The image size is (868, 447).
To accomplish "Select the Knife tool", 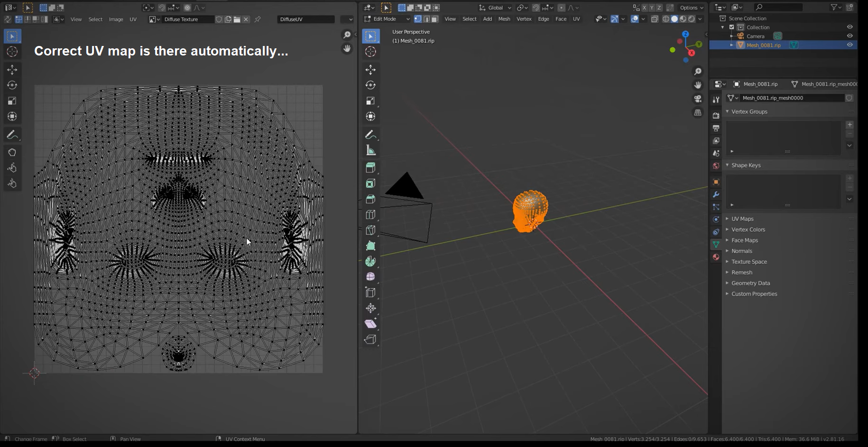I will tap(370, 230).
